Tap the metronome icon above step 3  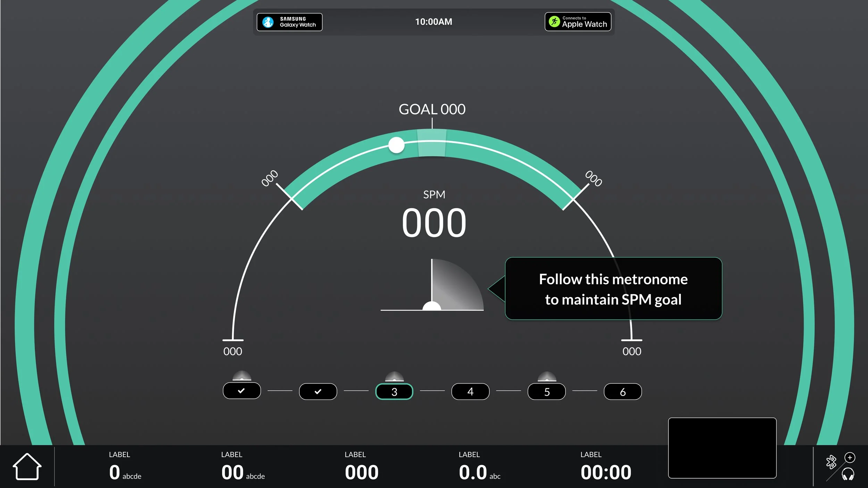pyautogui.click(x=394, y=376)
